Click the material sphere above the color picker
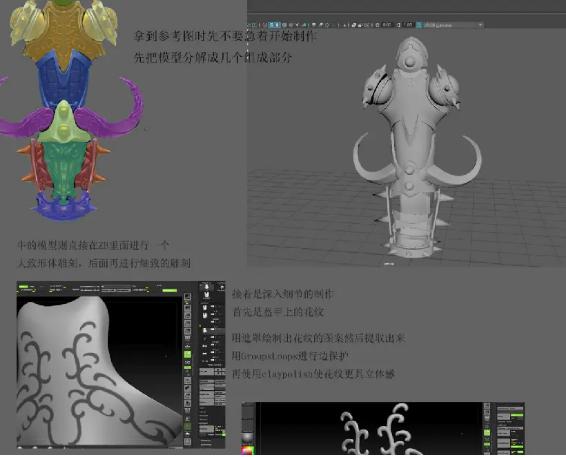 [x=248, y=438]
